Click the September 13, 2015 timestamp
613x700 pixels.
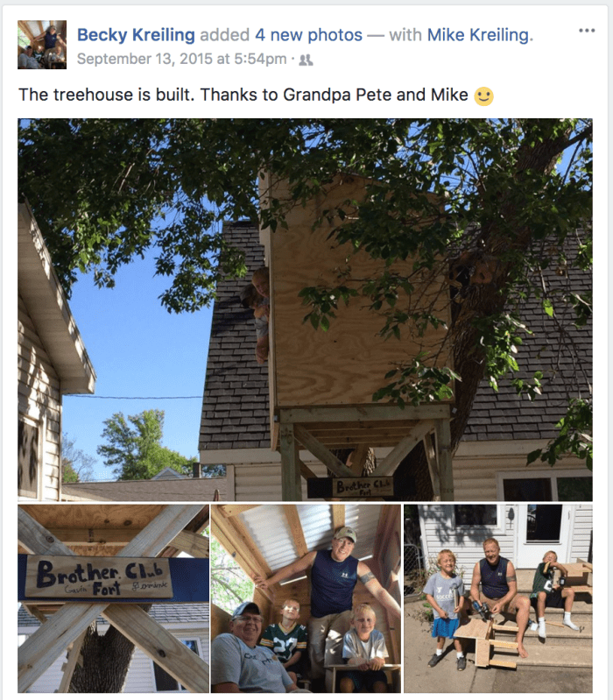(181, 59)
